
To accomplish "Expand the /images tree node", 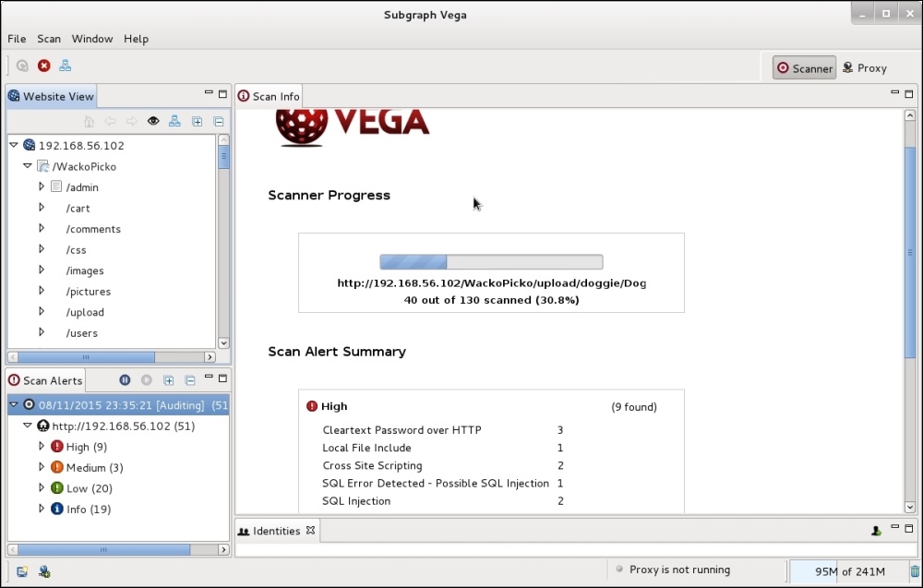I will pyautogui.click(x=42, y=270).
